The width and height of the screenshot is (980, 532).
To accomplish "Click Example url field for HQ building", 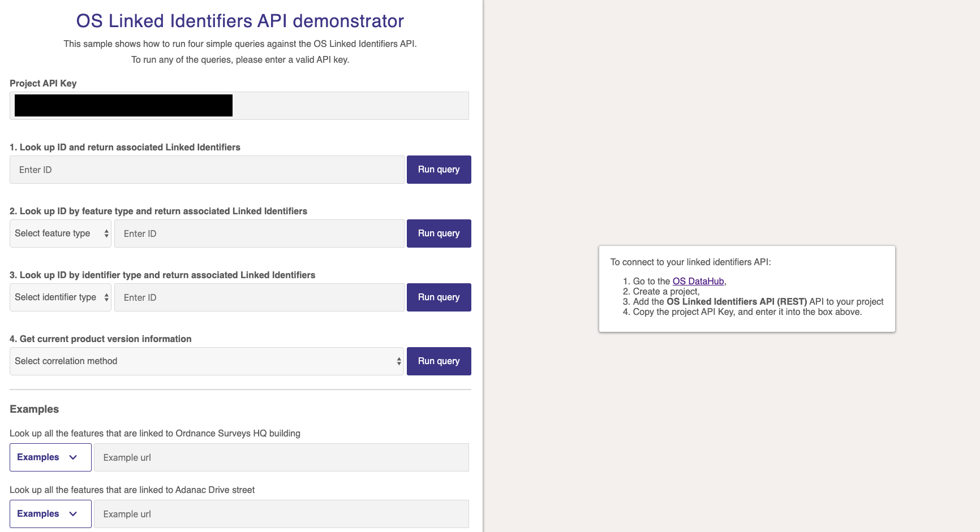I will point(281,457).
